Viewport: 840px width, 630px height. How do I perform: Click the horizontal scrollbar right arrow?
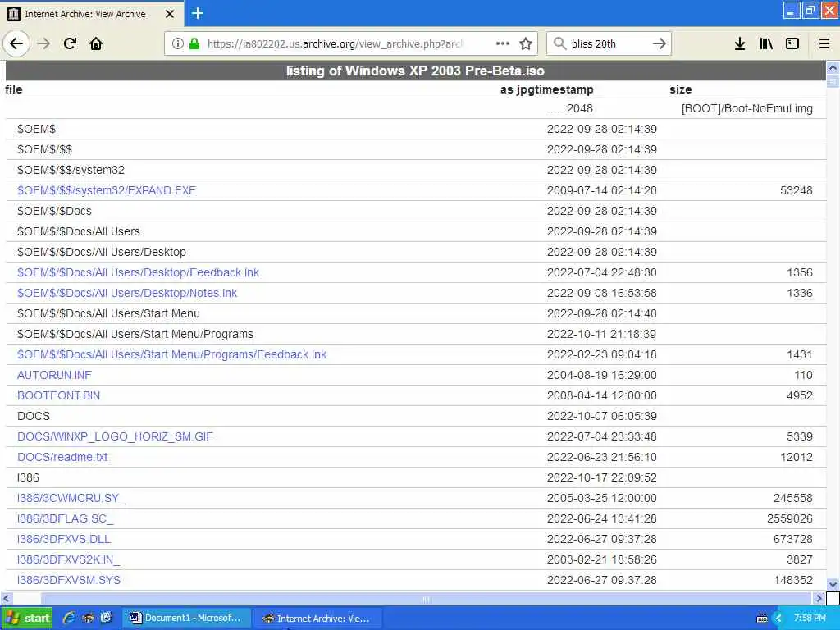[x=819, y=598]
